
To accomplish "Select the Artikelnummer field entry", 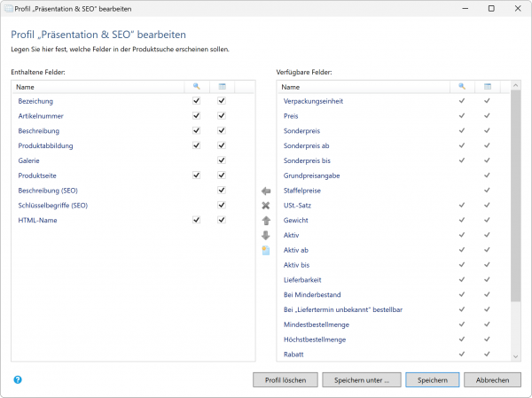I will tap(40, 116).
